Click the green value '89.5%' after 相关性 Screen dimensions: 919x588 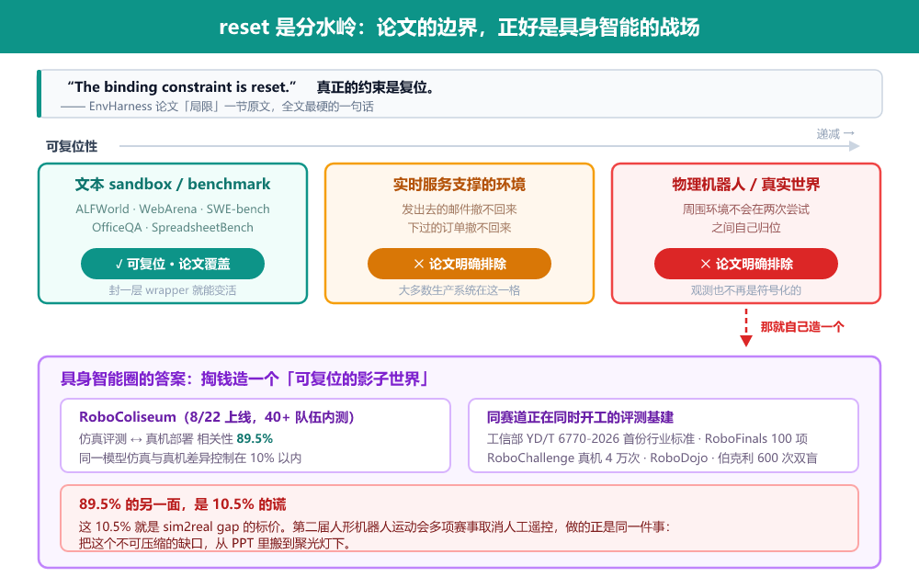coord(255,438)
